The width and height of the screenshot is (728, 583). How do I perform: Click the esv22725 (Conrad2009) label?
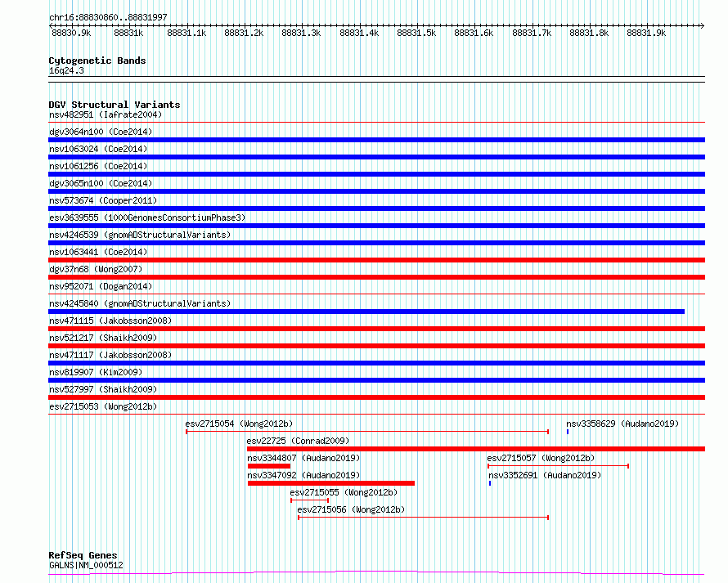point(298,441)
